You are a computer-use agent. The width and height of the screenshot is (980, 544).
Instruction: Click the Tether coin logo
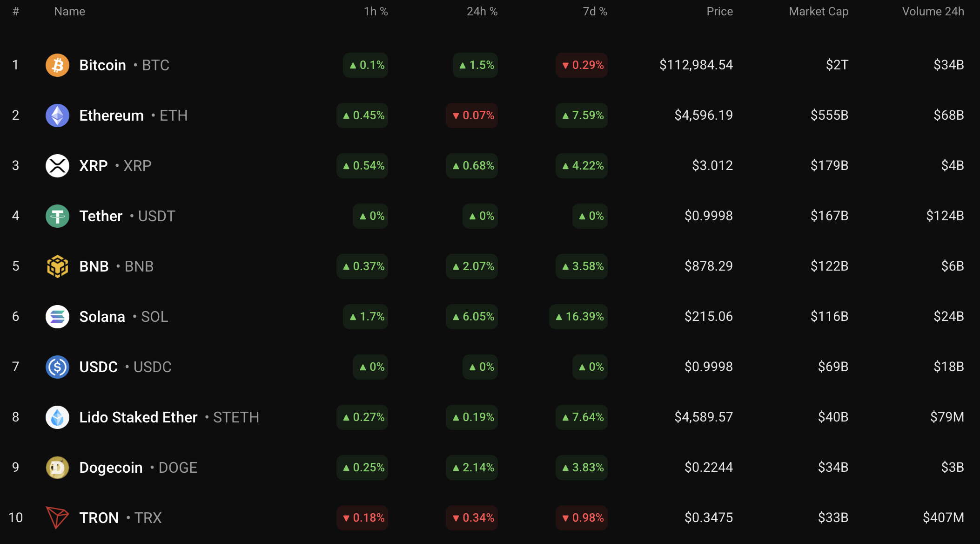[57, 216]
